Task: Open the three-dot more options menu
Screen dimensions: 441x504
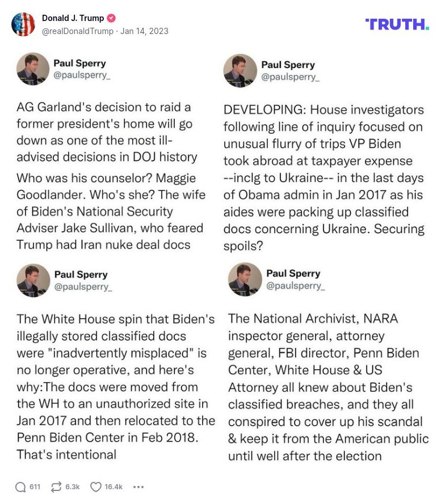Action: (138, 486)
